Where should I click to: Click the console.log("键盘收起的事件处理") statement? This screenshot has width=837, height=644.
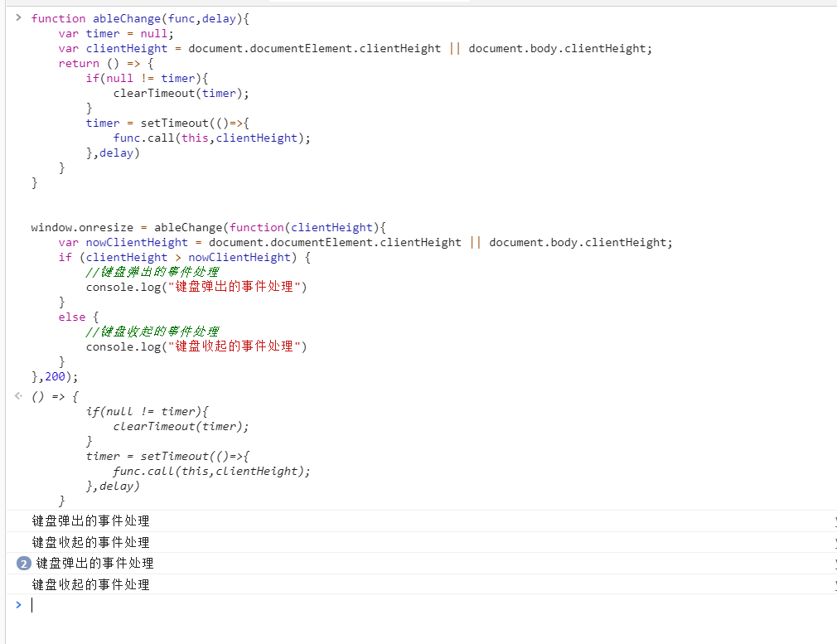(196, 346)
